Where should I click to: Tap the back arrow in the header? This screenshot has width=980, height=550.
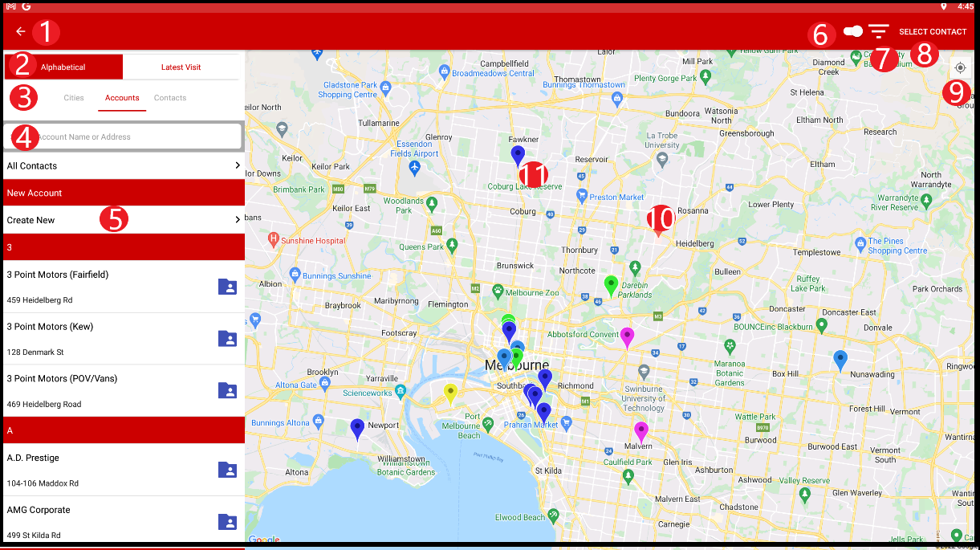21,32
